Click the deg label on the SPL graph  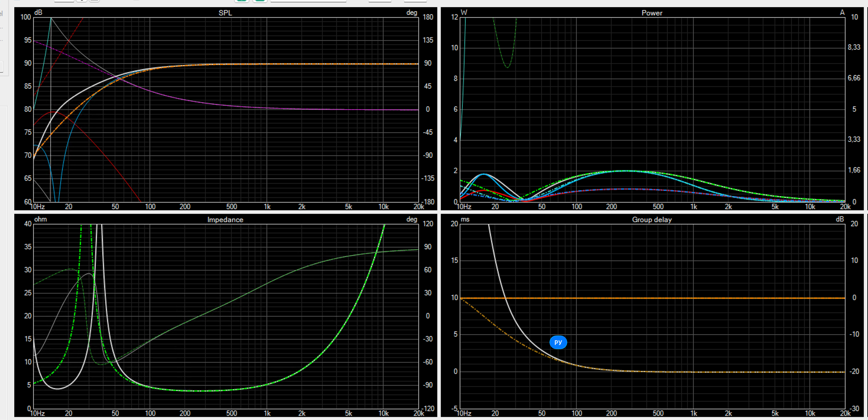[412, 12]
